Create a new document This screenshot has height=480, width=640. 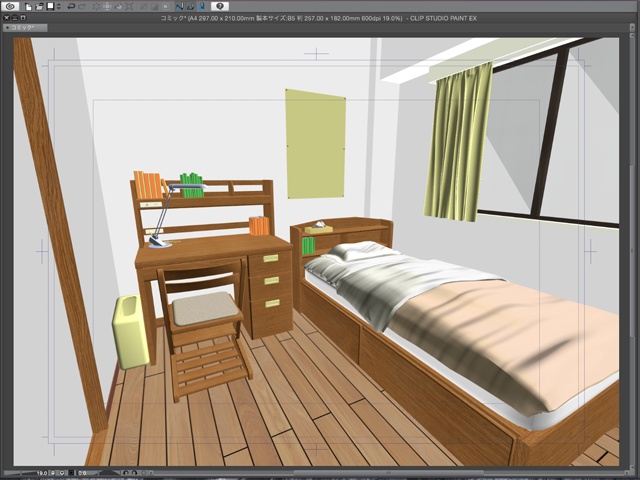pos(29,7)
